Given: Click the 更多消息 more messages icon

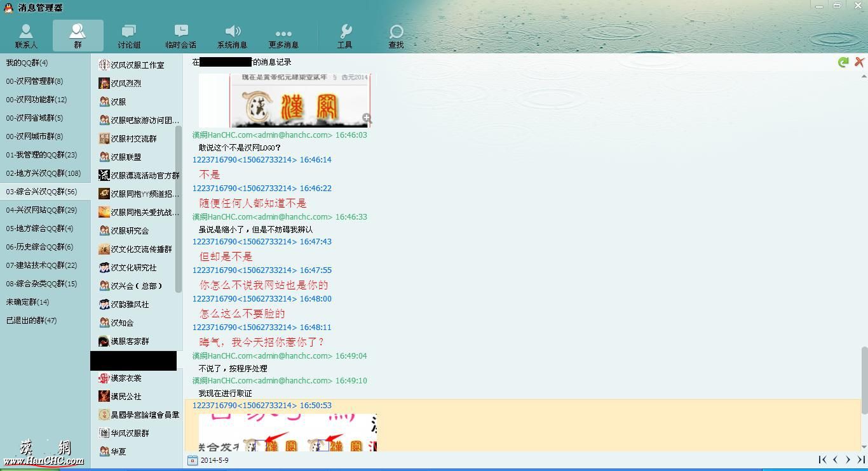Looking at the screenshot, I should (x=283, y=36).
